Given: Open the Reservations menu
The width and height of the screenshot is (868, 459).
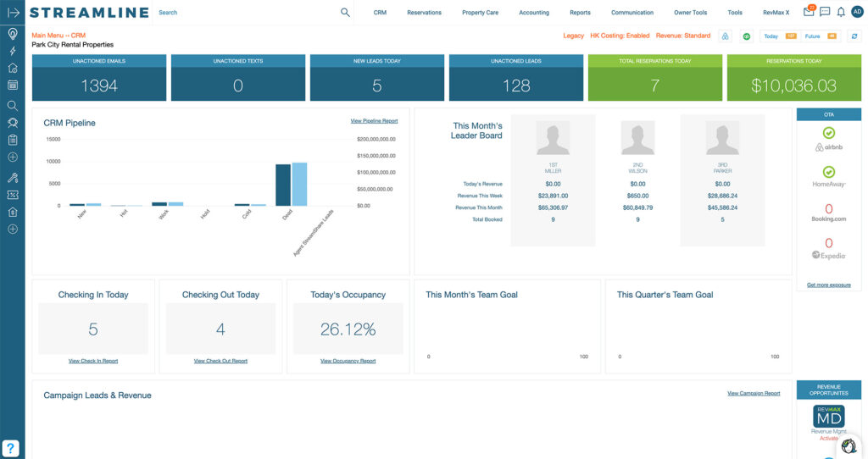Looking at the screenshot, I should 424,12.
